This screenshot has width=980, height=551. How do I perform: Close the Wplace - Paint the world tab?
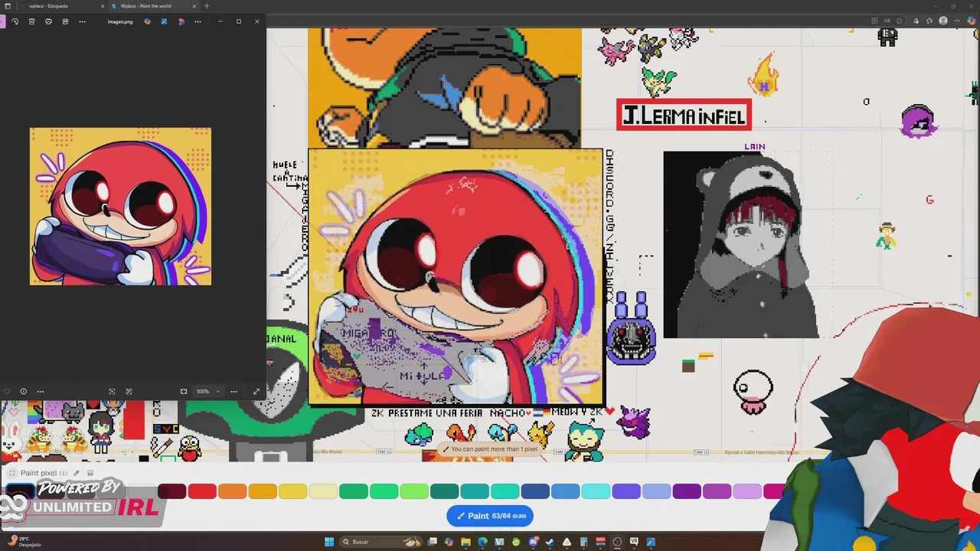tap(194, 6)
